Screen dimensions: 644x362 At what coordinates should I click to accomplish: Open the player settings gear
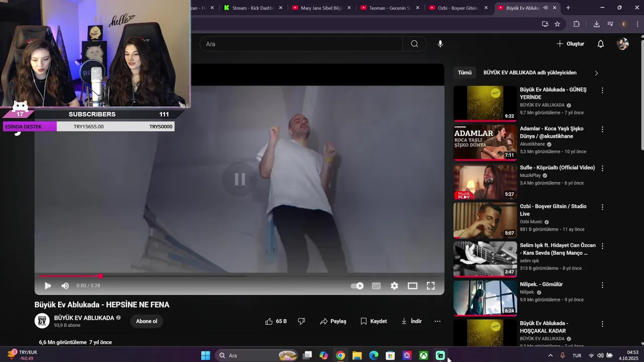[394, 286]
